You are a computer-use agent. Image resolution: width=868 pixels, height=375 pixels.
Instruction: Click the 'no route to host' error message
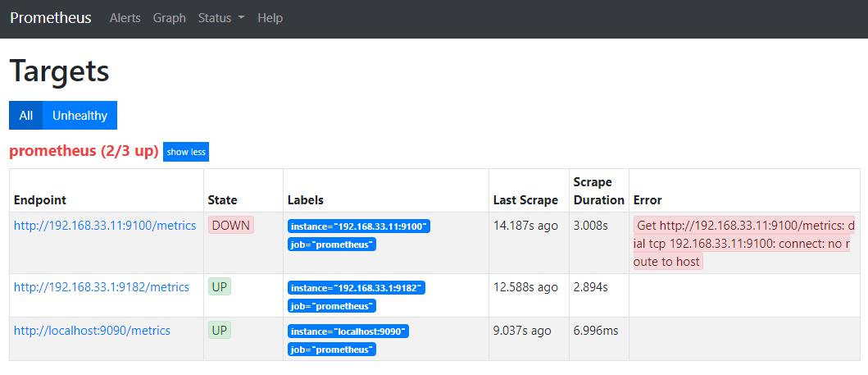[x=743, y=243]
